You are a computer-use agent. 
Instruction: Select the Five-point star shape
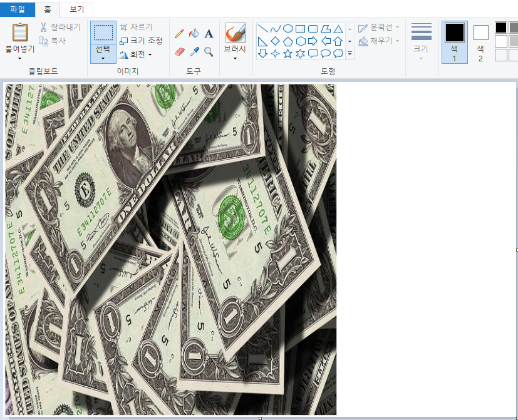288,53
